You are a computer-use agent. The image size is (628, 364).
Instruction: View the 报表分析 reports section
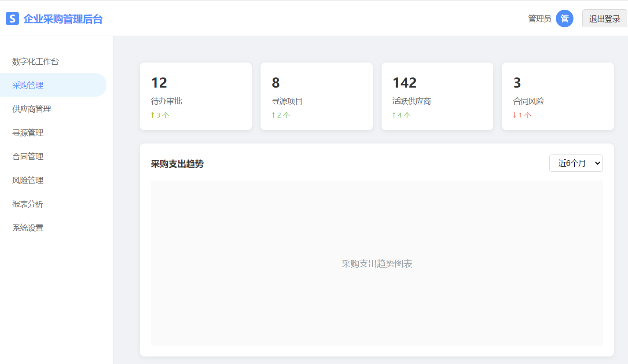[27, 204]
